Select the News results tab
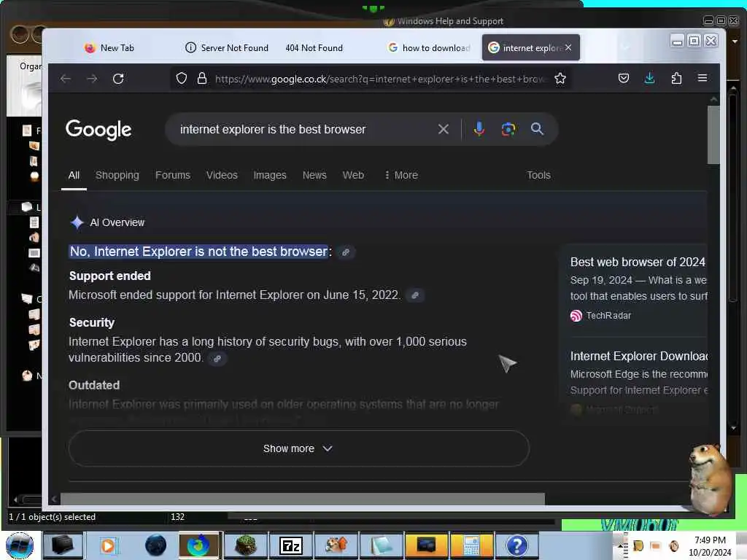The height and width of the screenshot is (560, 747). 314,175
